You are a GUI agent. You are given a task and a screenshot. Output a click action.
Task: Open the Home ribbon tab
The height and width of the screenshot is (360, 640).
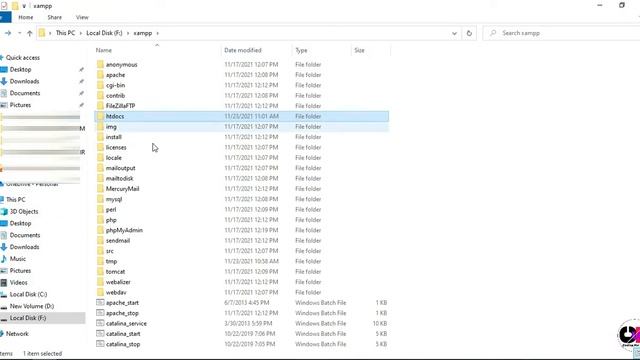coord(26,18)
